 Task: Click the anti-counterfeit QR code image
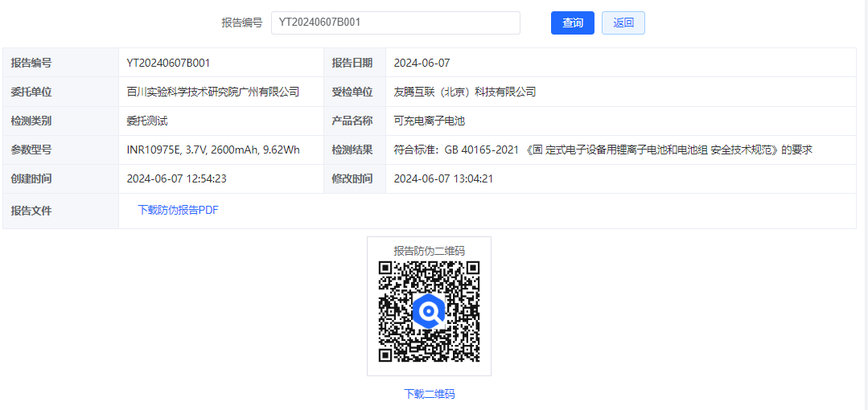point(429,311)
